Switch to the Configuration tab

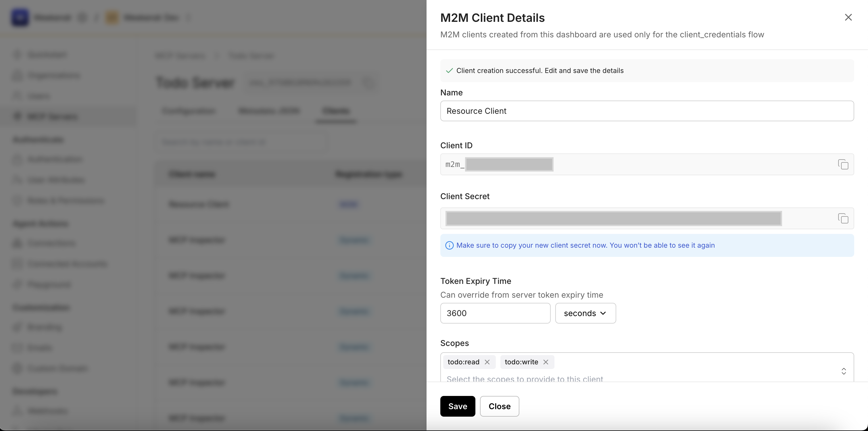coord(189,111)
